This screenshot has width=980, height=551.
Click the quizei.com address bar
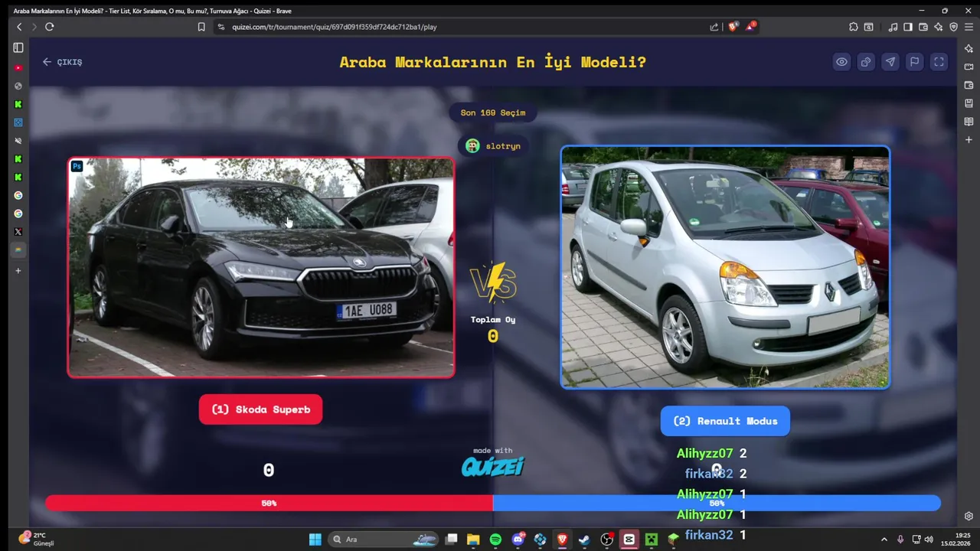coord(459,27)
